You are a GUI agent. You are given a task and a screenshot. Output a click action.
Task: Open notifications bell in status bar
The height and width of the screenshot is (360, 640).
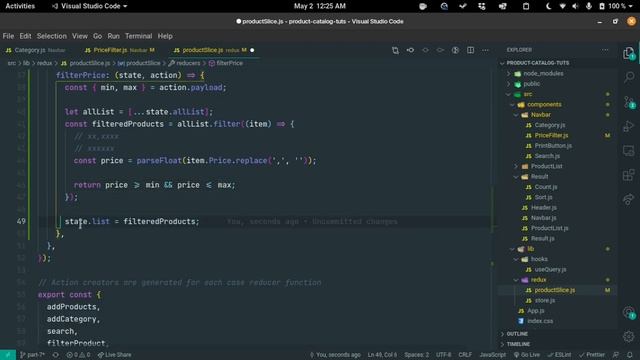[x=630, y=355]
